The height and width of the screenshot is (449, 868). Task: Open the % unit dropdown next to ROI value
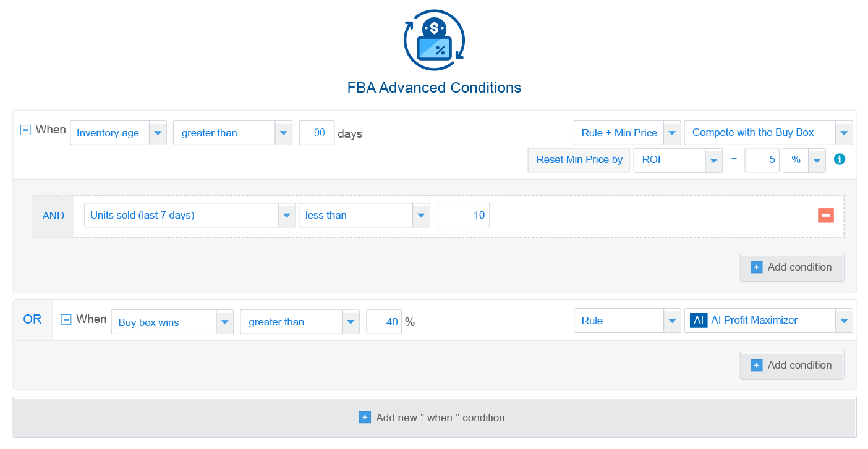tap(804, 160)
